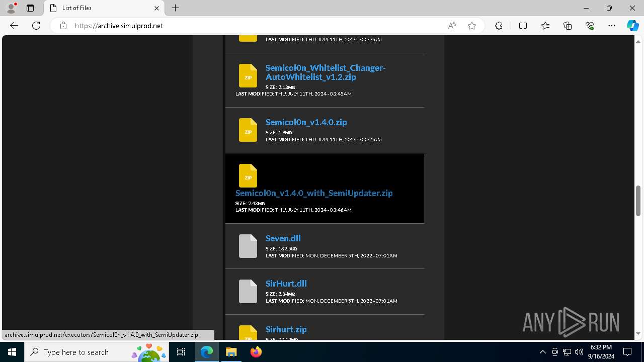Screen dimensions: 644x362
Task: Open the browser profile icon
Action: [11, 8]
